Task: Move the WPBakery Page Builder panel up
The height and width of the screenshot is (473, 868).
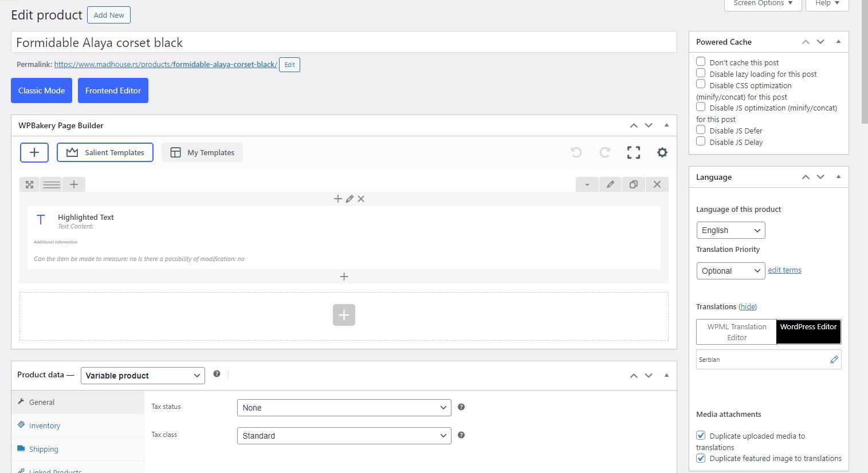Action: [x=634, y=125]
